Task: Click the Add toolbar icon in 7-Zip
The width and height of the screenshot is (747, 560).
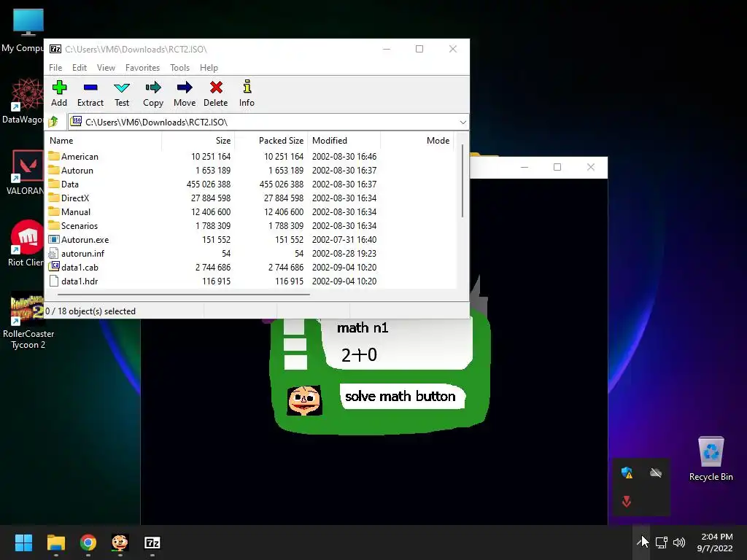Action: (x=59, y=93)
